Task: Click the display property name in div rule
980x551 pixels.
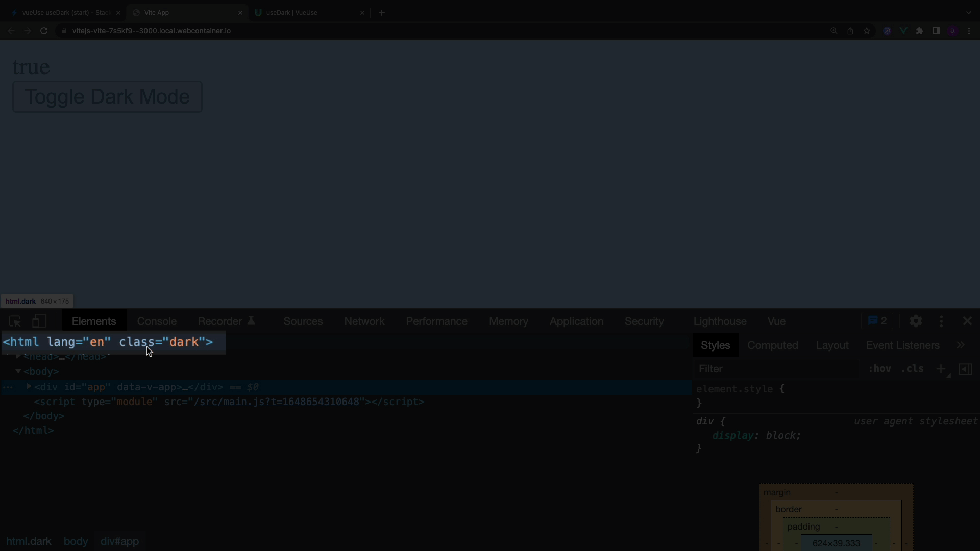Action: tap(733, 436)
